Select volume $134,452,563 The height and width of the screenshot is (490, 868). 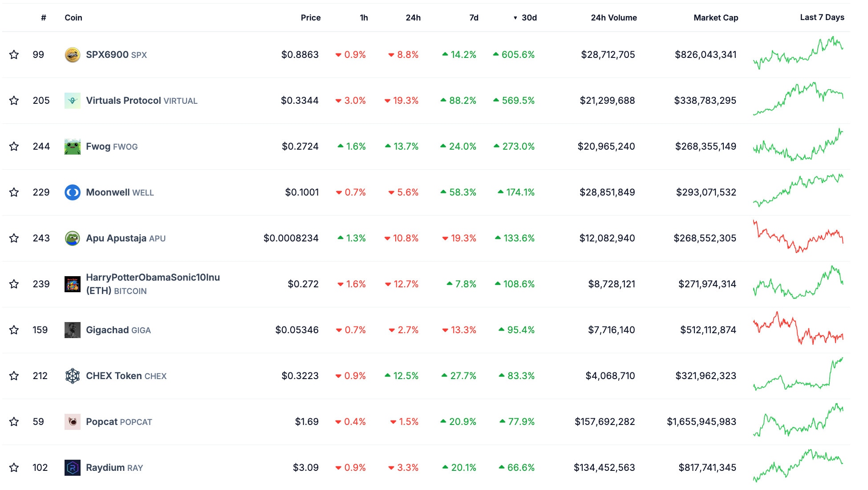(604, 468)
